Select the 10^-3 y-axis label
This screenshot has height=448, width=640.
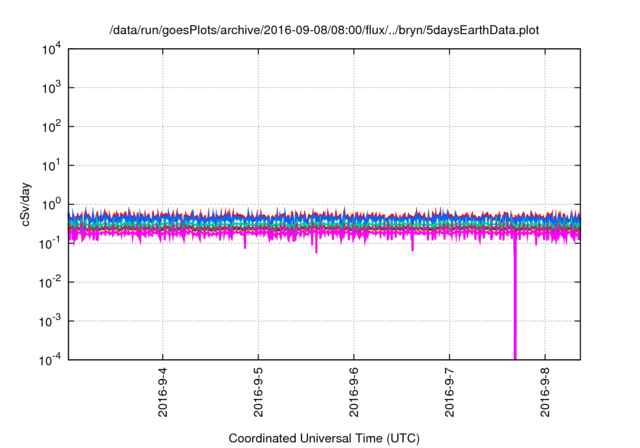(50, 322)
